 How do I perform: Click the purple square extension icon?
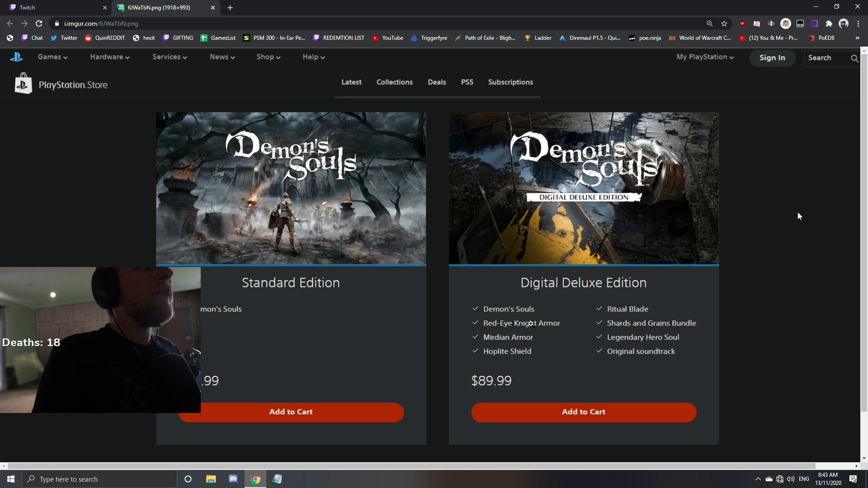(814, 23)
